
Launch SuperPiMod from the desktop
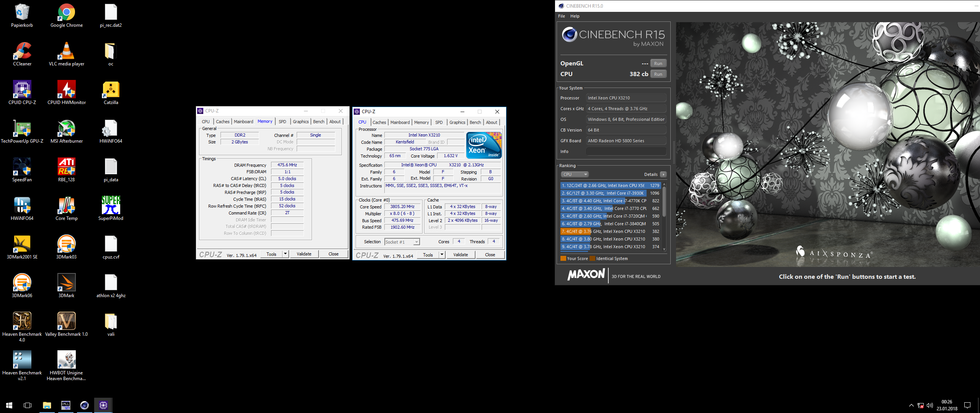point(111,208)
